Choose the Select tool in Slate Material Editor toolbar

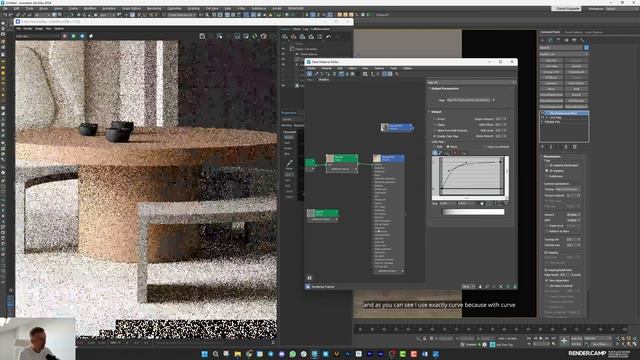pos(309,74)
